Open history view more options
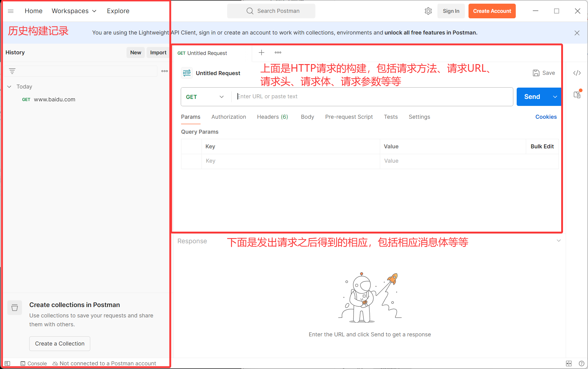Image resolution: width=588 pixels, height=369 pixels. [164, 71]
